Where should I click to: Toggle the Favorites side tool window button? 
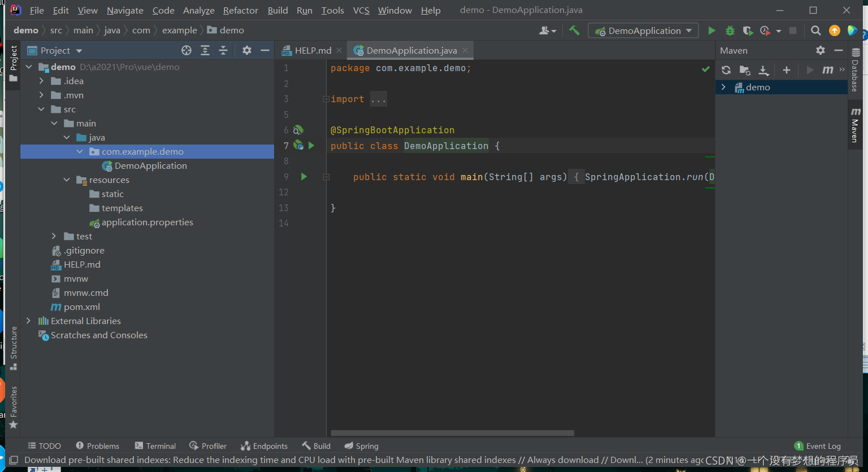click(14, 407)
